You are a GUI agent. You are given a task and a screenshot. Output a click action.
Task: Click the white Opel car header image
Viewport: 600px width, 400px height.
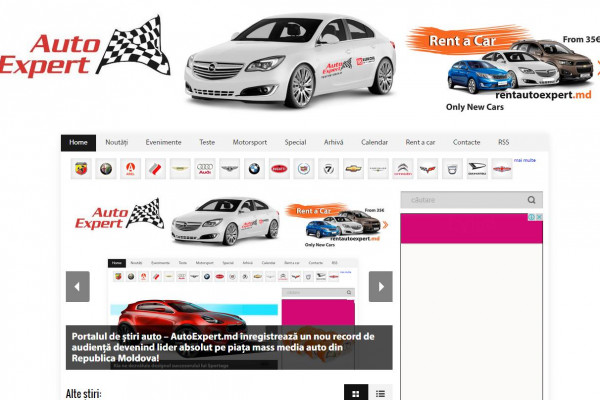tap(290, 61)
